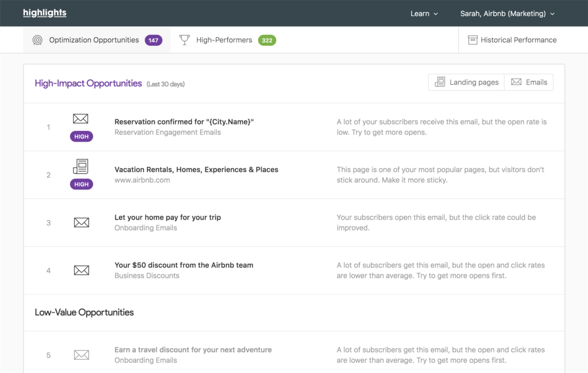Screen dimensions: 588x373
Task: Click the 147 count badge
Action: (x=153, y=40)
